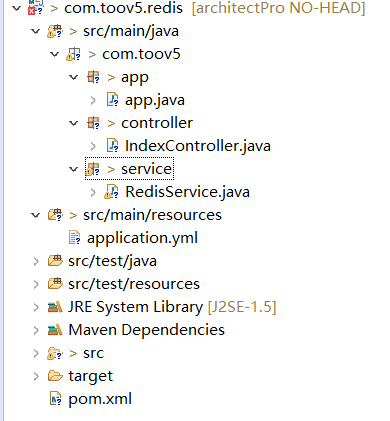Select the src/test/java label
This screenshot has width=390, height=421.
pos(112,262)
